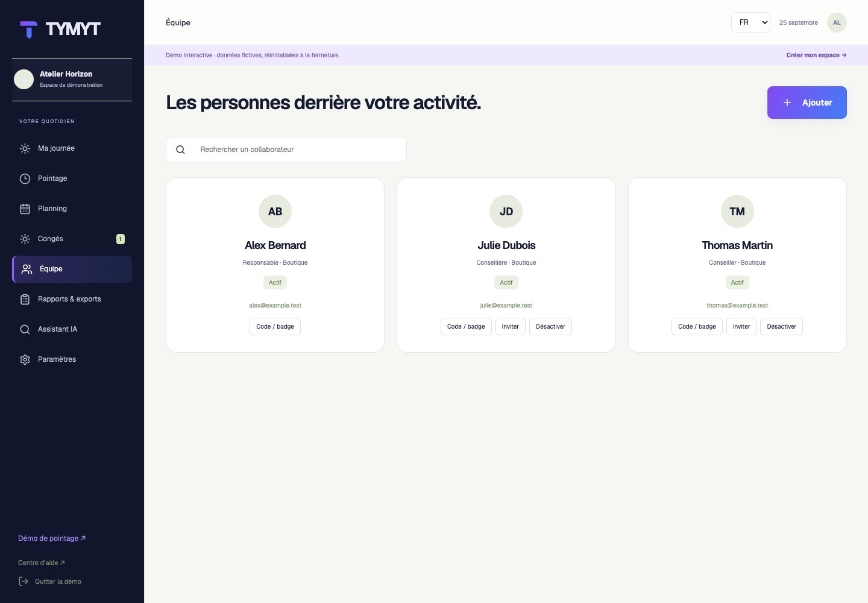
Task: Click the Ajouter button
Action: pos(807,103)
